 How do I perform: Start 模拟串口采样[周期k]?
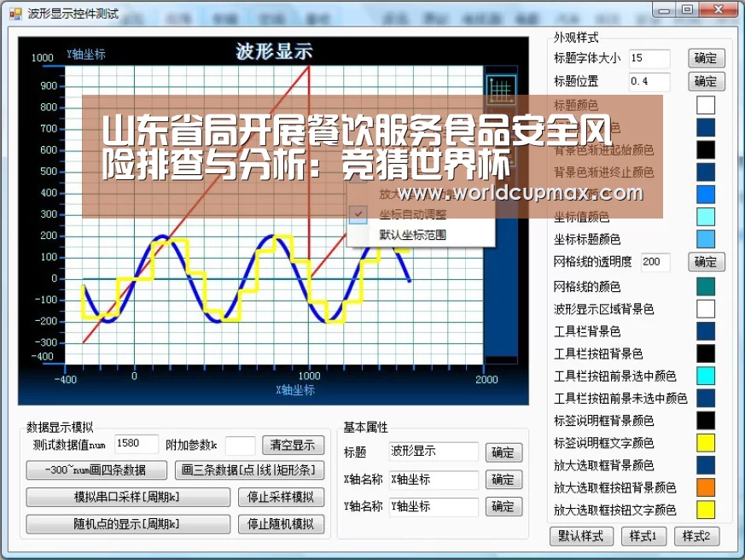click(x=128, y=497)
